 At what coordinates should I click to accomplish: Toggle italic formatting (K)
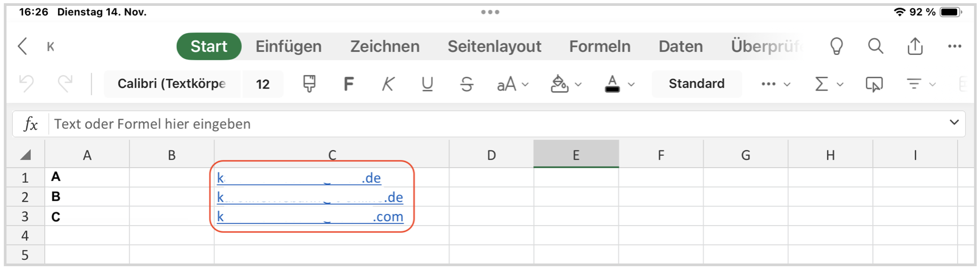[x=388, y=84]
